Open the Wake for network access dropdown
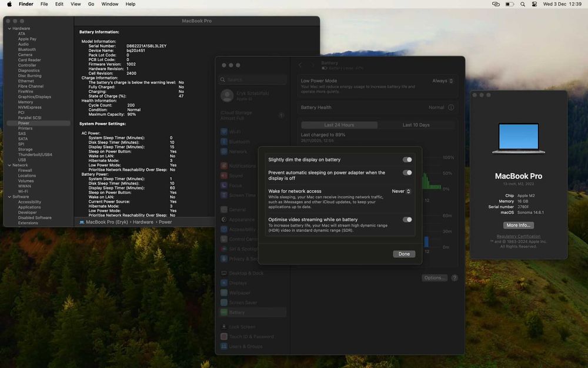 coord(401,191)
